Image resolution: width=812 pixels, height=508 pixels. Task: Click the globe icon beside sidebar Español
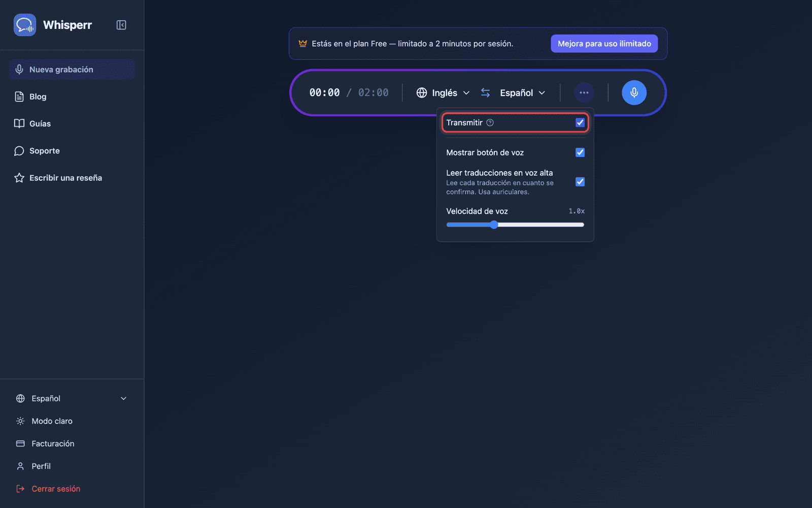click(x=20, y=398)
